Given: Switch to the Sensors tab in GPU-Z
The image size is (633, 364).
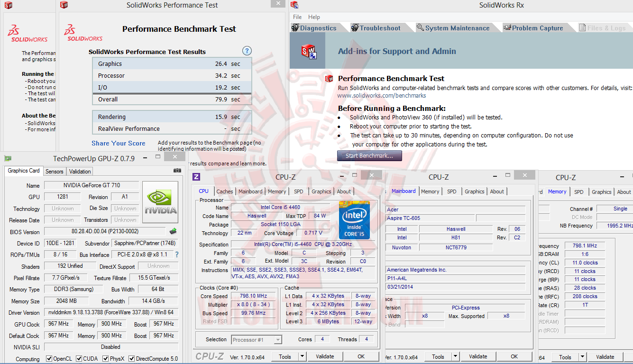Looking at the screenshot, I should (55, 172).
